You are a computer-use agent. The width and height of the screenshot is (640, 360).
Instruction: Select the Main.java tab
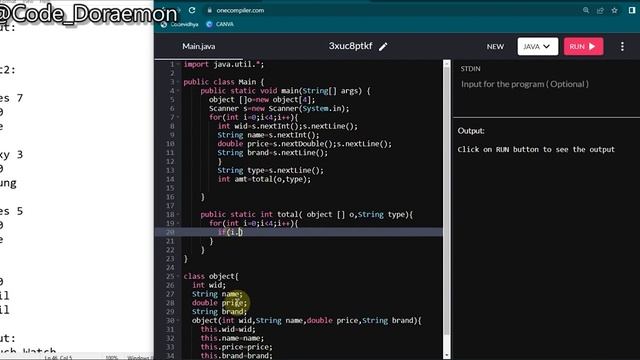198,47
